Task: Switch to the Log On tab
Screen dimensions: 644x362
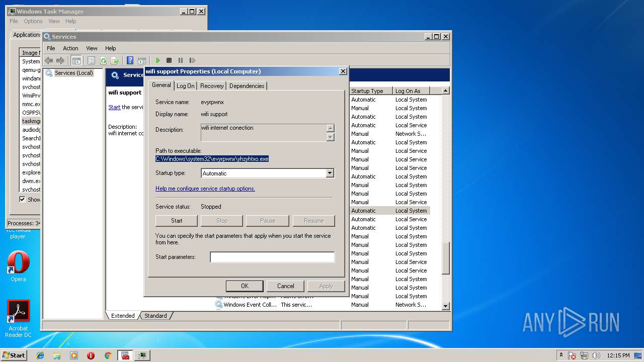Action: pos(185,86)
